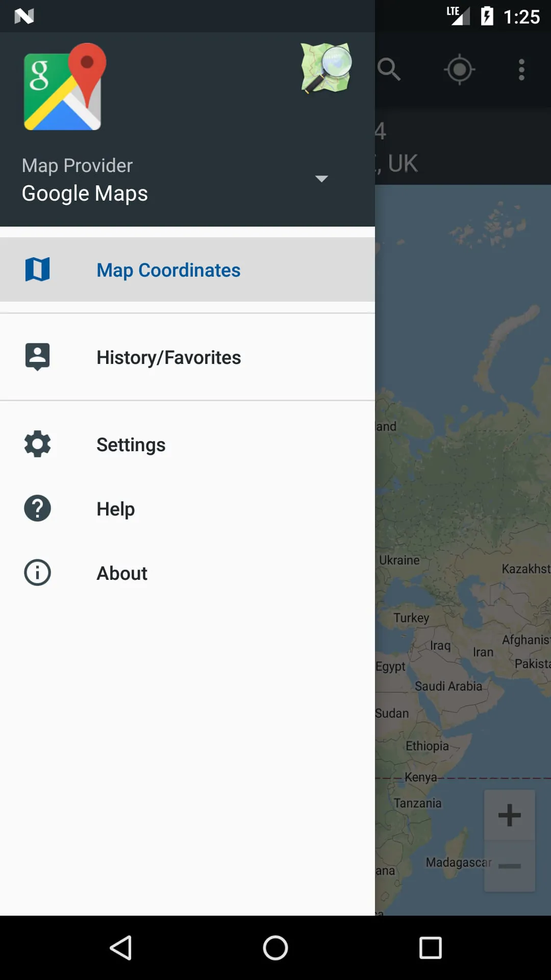Screen dimensions: 551x980
Task: Tap the GPS locate crosshair icon
Action: (459, 69)
